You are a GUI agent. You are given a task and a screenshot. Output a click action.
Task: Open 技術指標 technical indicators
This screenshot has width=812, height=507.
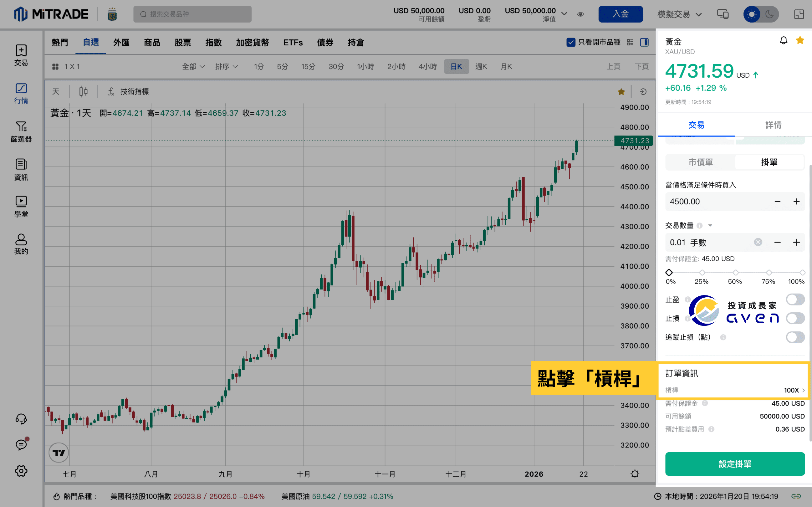pyautogui.click(x=134, y=91)
